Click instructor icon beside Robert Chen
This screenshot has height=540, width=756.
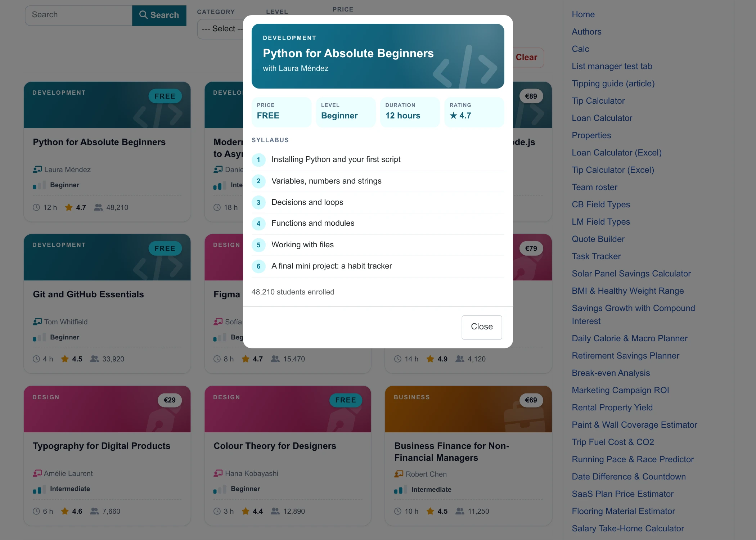(399, 474)
